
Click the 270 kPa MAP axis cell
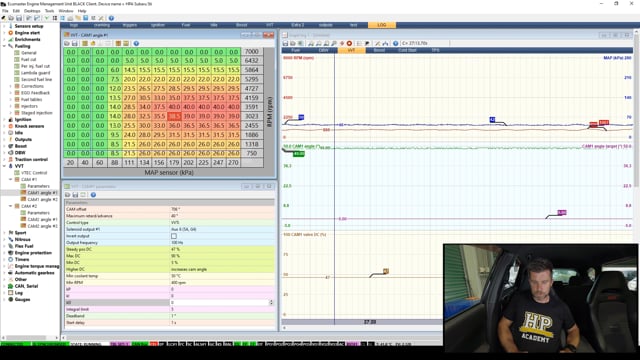point(233,162)
